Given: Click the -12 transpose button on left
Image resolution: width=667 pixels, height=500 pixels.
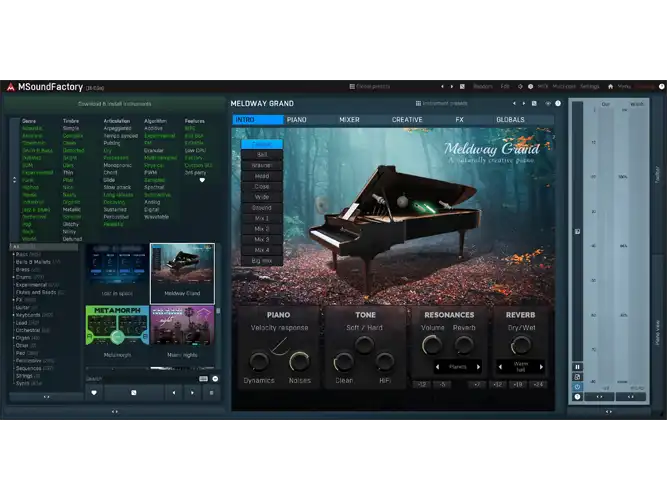Looking at the screenshot, I should 422,385.
